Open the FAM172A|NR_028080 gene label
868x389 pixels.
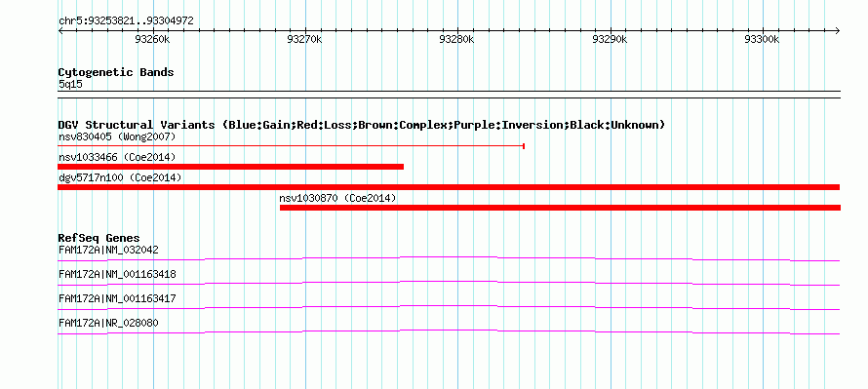click(x=108, y=323)
